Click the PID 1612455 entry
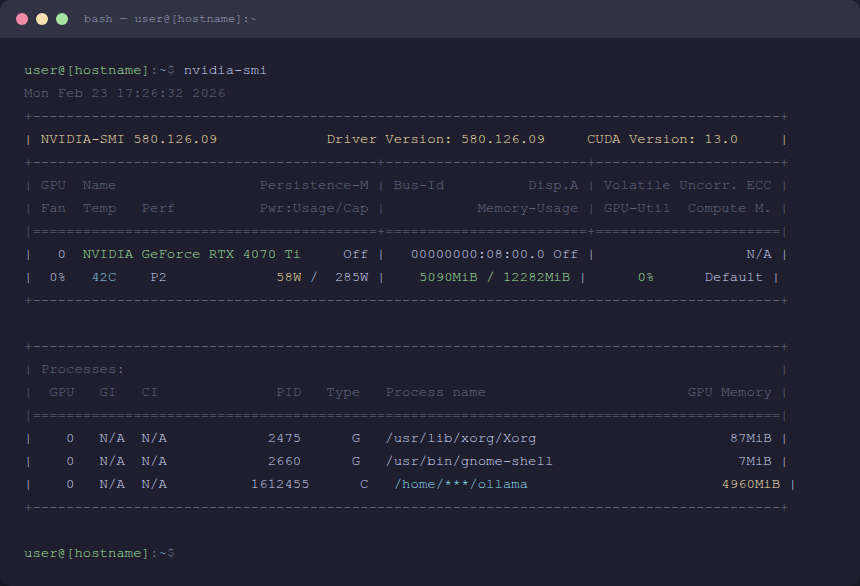The image size is (860, 586). click(x=280, y=484)
